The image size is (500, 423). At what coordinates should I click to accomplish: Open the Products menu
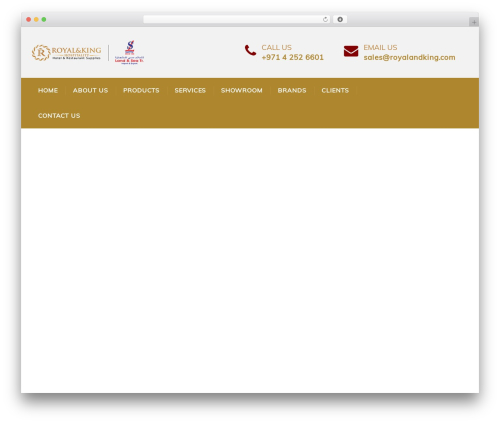141,90
